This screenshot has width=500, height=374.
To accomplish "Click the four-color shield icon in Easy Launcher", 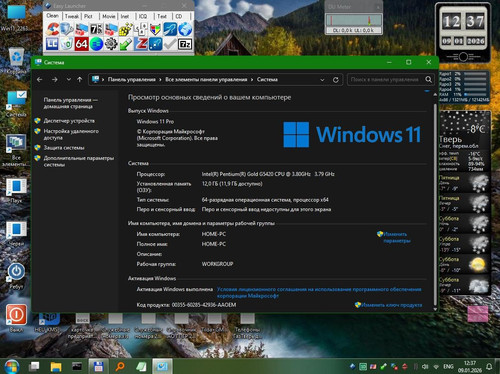I will [x=155, y=29].
